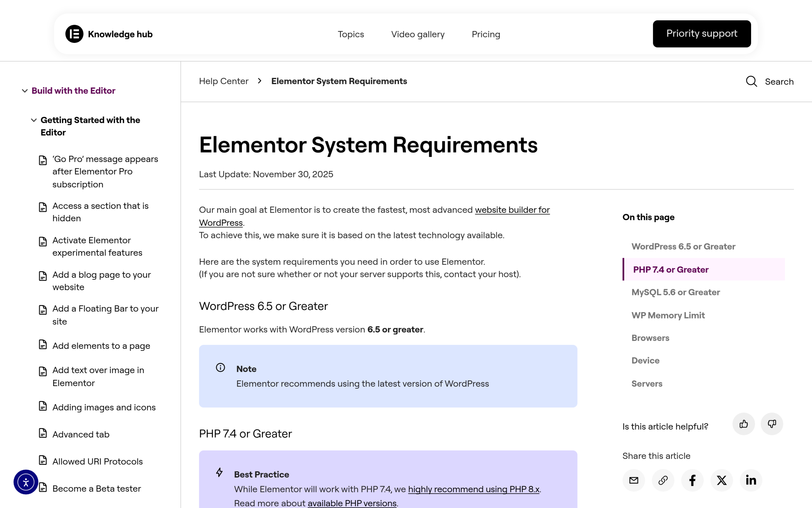
Task: Open Become a Beta tester article
Action: (x=97, y=489)
